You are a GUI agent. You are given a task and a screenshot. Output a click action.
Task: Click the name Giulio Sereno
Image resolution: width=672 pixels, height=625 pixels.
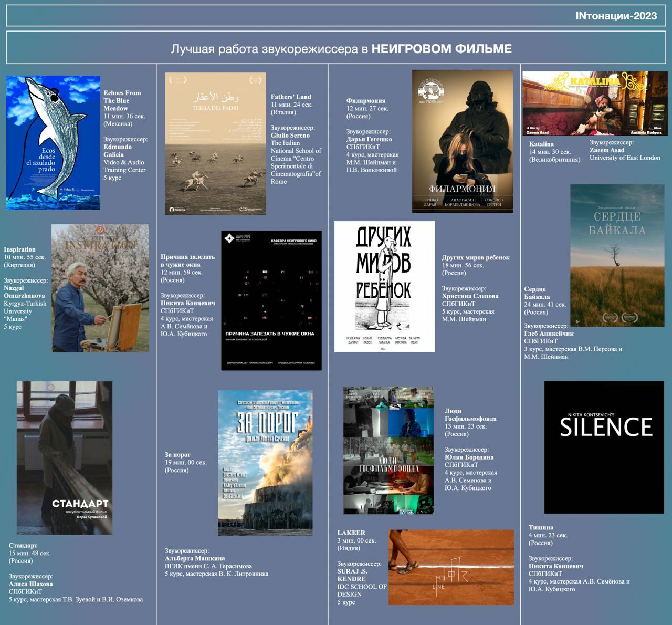pyautogui.click(x=290, y=136)
